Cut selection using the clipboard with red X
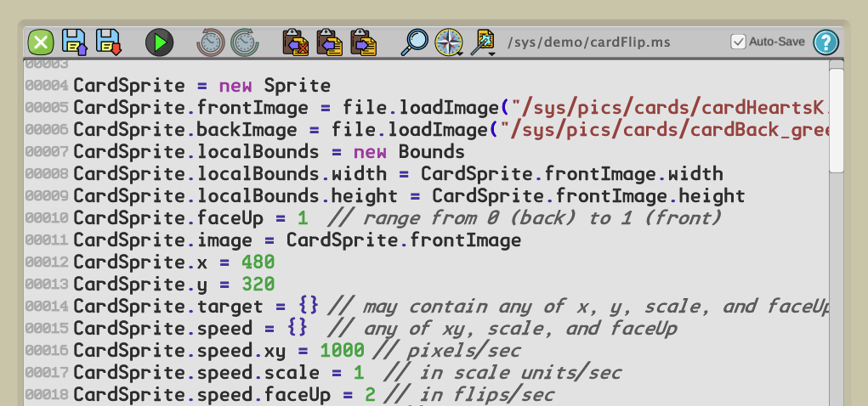868x406 pixels. point(296,42)
